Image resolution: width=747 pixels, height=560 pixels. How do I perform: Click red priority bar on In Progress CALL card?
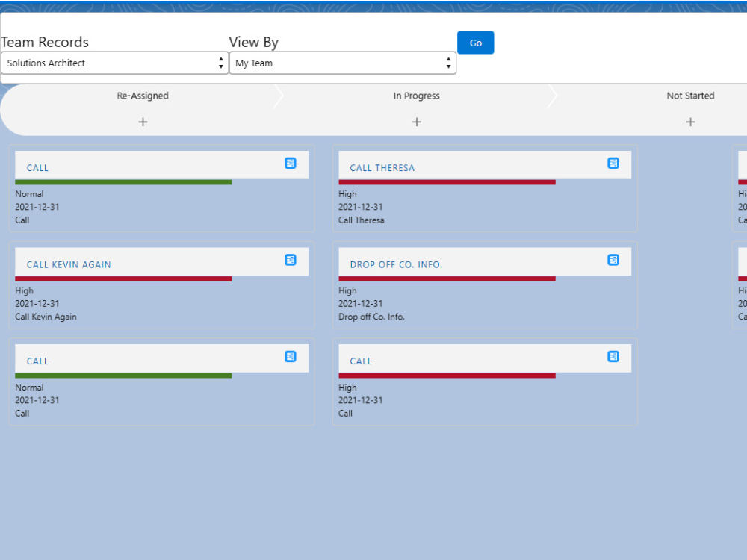(447, 376)
